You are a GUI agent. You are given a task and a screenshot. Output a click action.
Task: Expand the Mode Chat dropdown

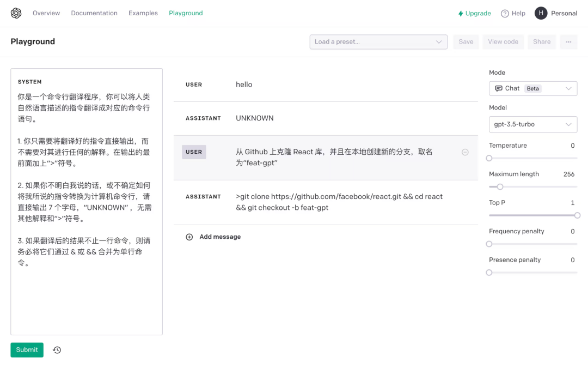click(x=533, y=89)
